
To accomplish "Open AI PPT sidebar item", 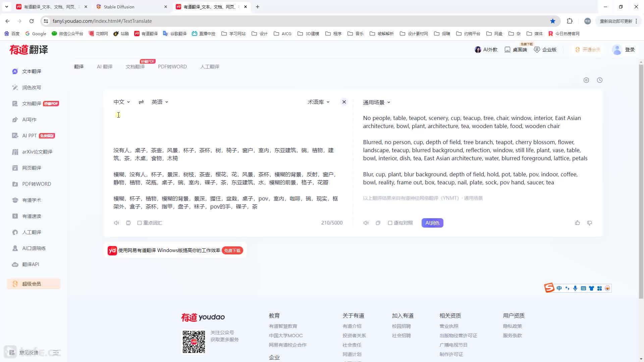I will point(33,136).
